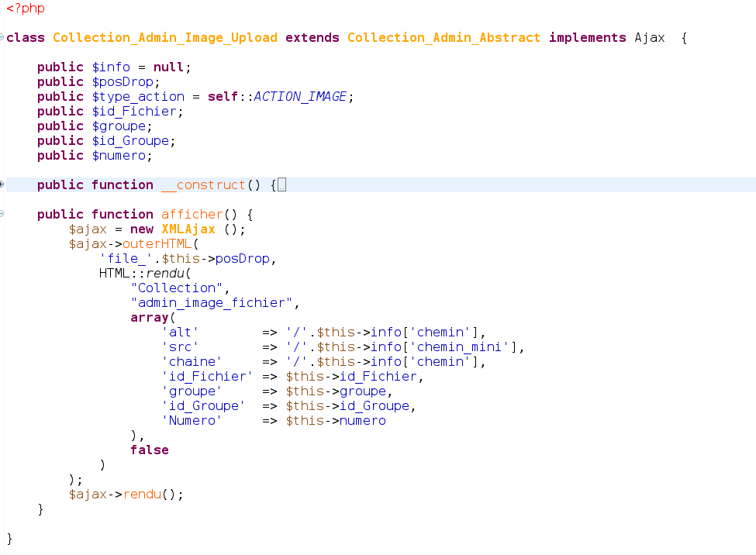Click the <?php opening tag

tap(26, 8)
